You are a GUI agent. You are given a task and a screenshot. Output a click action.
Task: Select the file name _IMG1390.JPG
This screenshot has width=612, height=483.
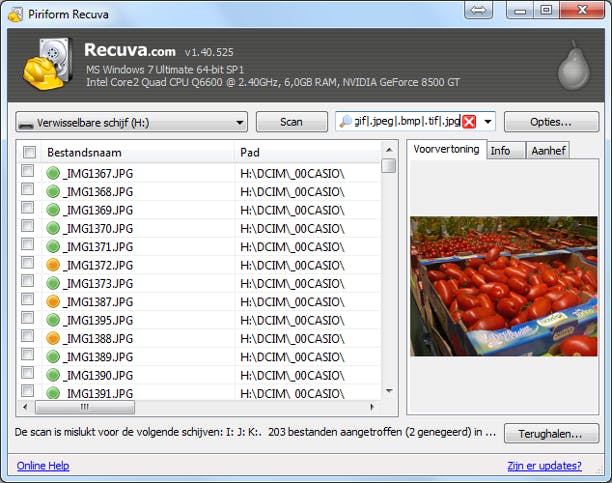click(98, 375)
